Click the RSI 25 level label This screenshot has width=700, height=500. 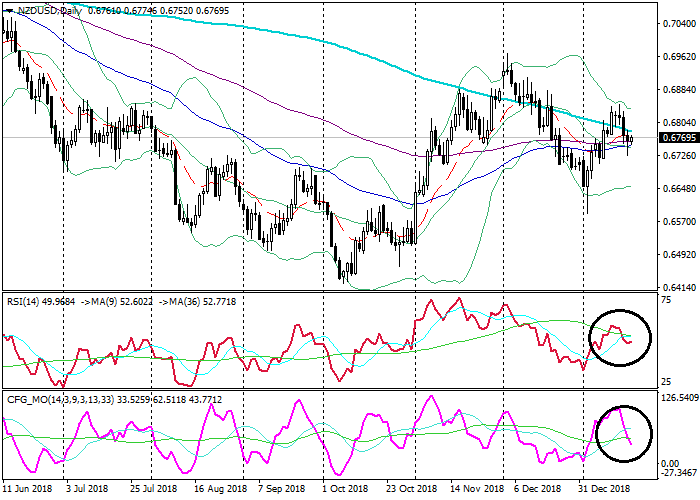pos(665,382)
